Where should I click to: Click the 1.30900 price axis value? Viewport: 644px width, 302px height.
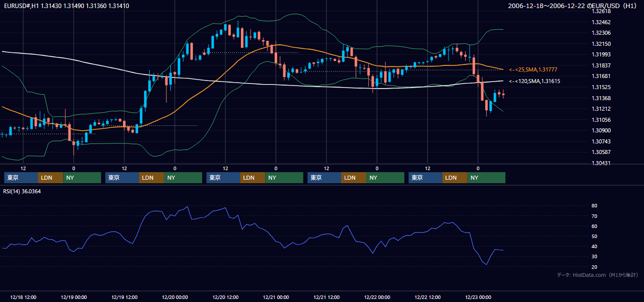tap(601, 130)
